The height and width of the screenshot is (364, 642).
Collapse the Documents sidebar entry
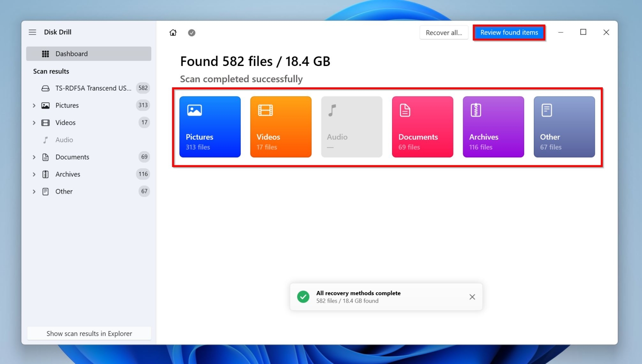click(x=34, y=157)
